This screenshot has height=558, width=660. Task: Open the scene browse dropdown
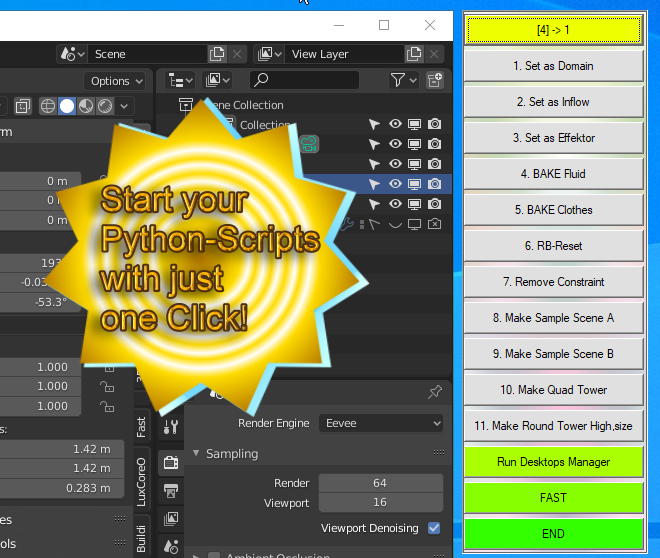tap(72, 54)
